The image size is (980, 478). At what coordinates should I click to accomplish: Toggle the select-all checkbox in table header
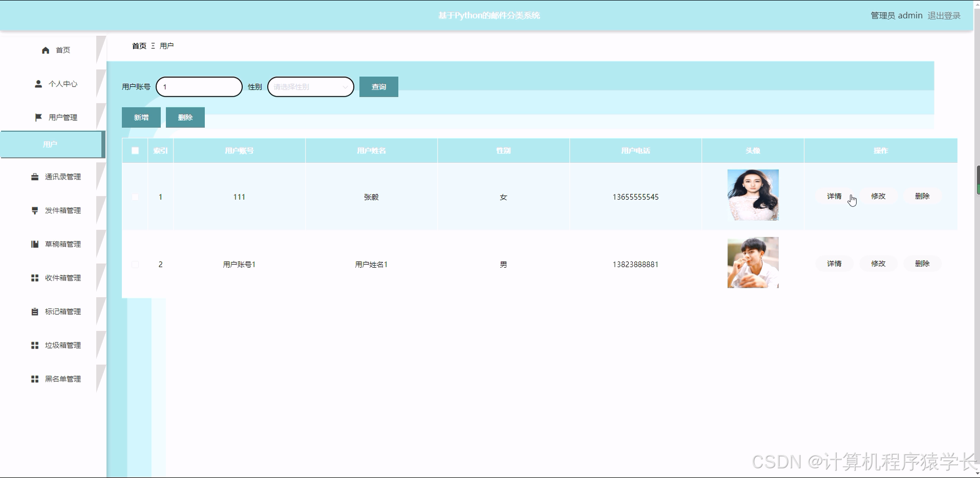[x=135, y=150]
